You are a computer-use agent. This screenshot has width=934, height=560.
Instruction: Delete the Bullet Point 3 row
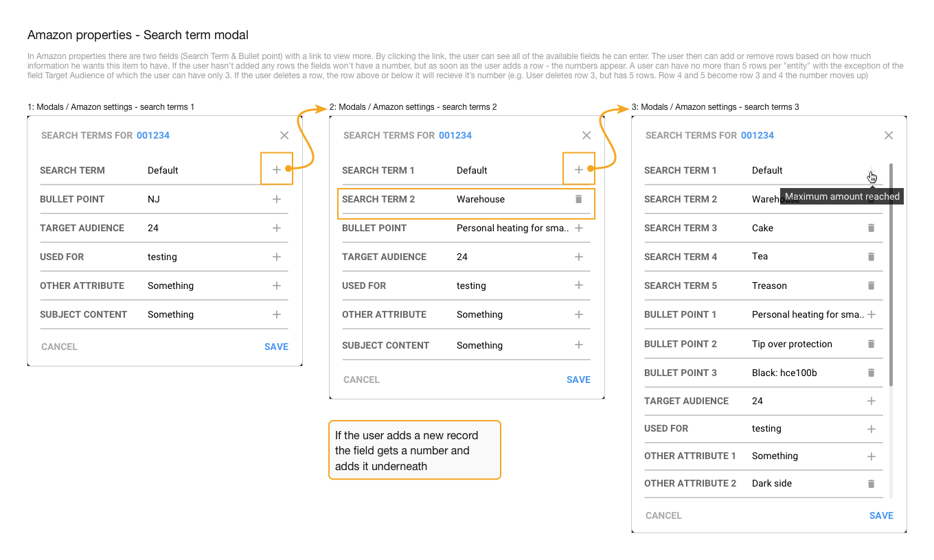click(872, 373)
